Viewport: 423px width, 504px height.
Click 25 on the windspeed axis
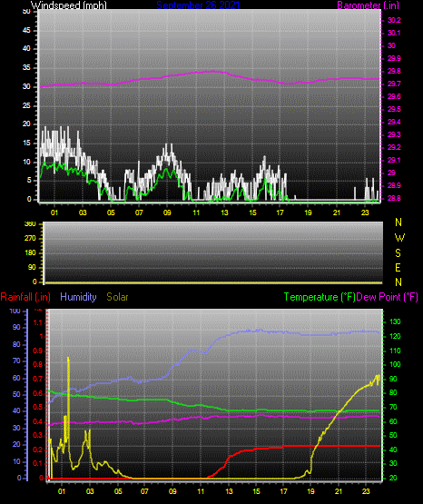pos(26,105)
